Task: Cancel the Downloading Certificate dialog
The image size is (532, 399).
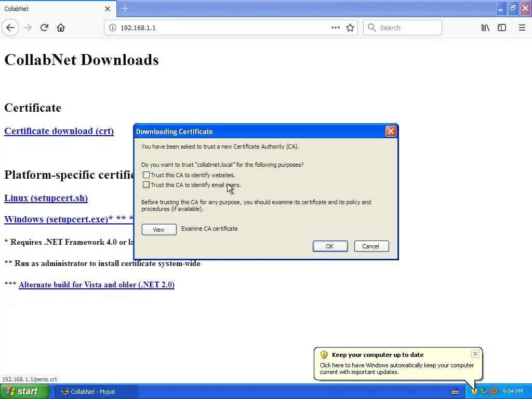Action: click(x=371, y=246)
